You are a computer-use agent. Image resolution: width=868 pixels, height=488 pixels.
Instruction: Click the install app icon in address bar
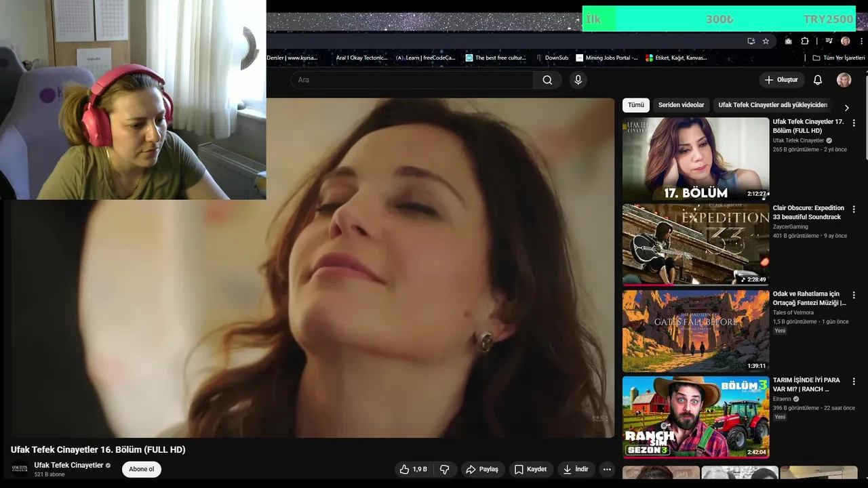[751, 41]
